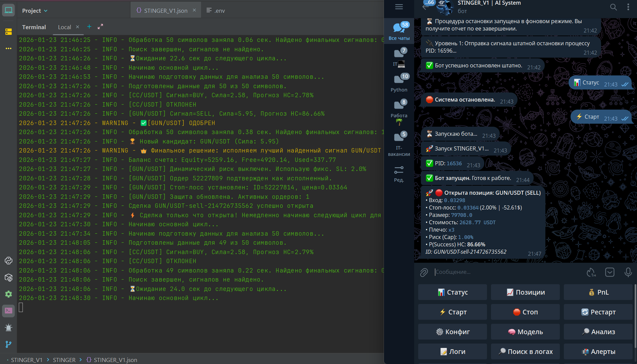Open Python Console tool window icon
This screenshot has height=364, width=637.
pyautogui.click(x=8, y=260)
